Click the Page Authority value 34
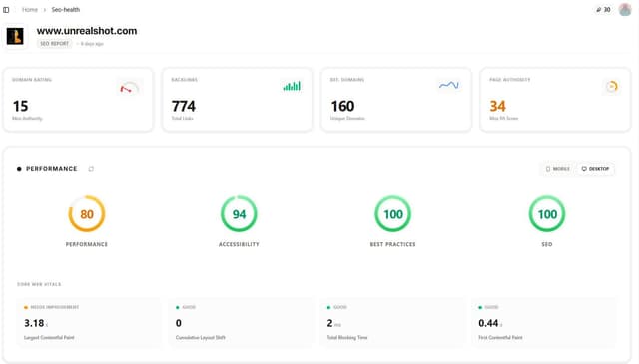This screenshot has width=639, height=364. click(x=497, y=107)
